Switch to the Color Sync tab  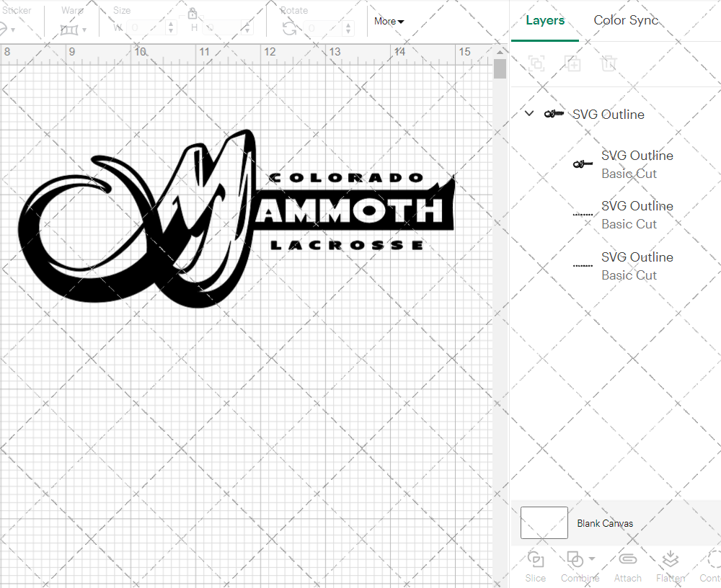point(626,20)
